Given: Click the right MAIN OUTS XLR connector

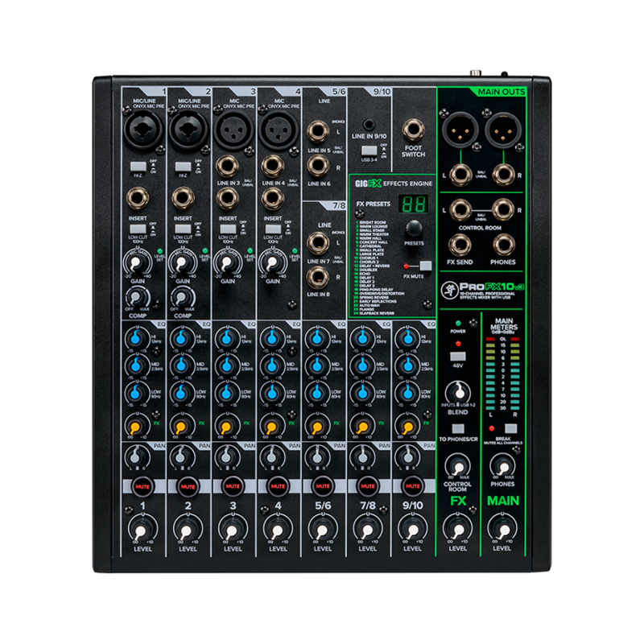Looking at the screenshot, I should click(x=503, y=130).
